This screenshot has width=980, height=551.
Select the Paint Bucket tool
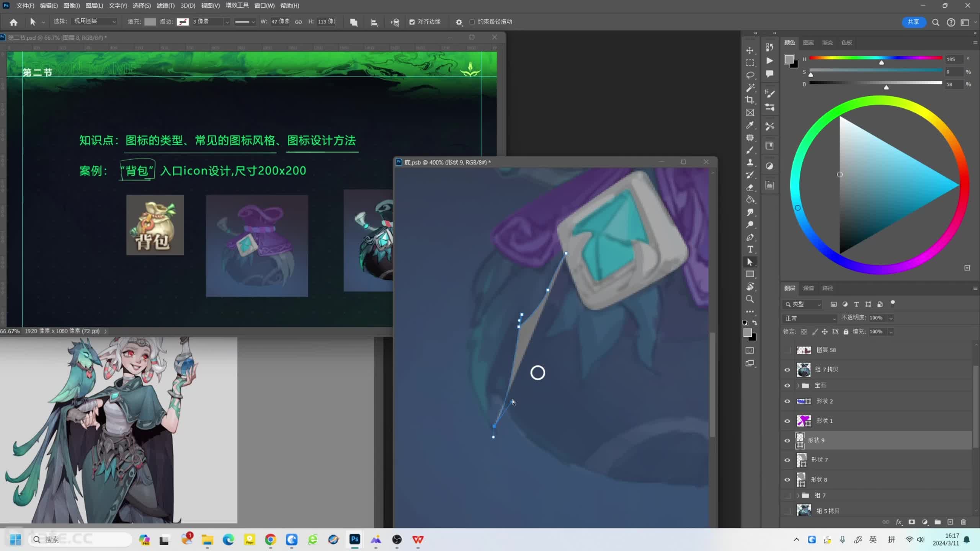(x=750, y=200)
